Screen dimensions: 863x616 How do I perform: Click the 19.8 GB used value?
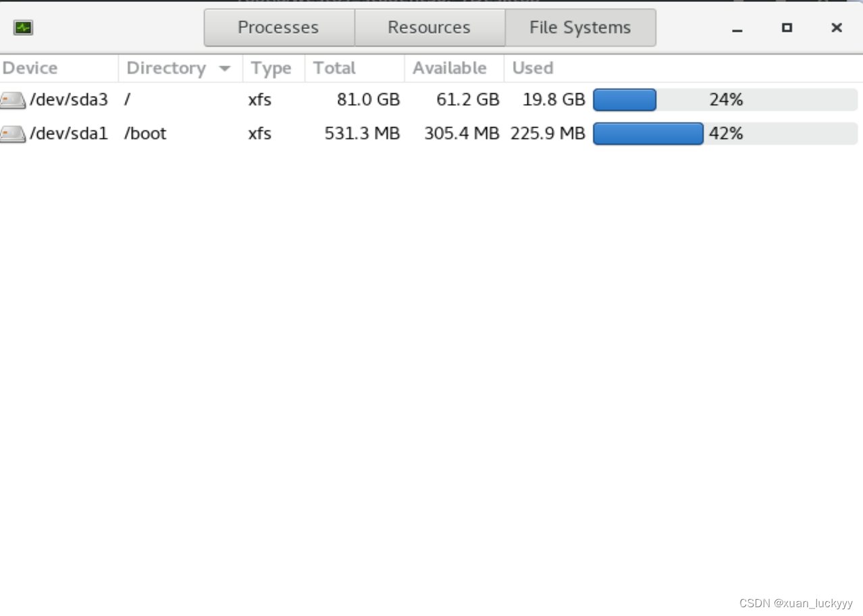[x=554, y=100]
